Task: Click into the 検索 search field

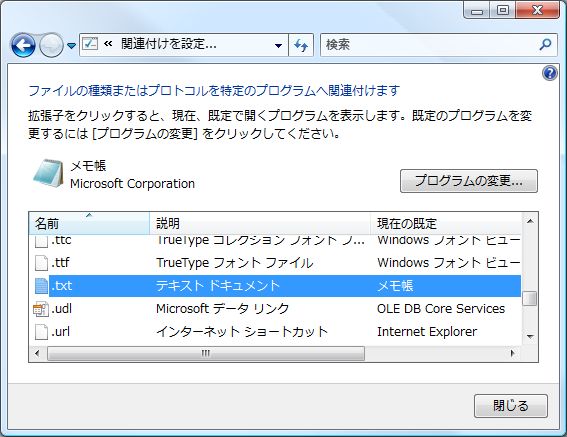Action: [429, 45]
